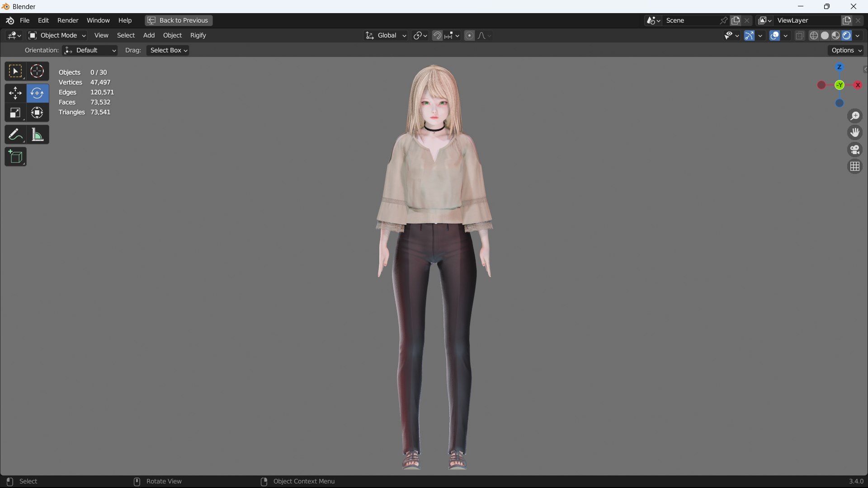Switch to solid viewport shading
Viewport: 868px width, 488px height.
click(825, 35)
